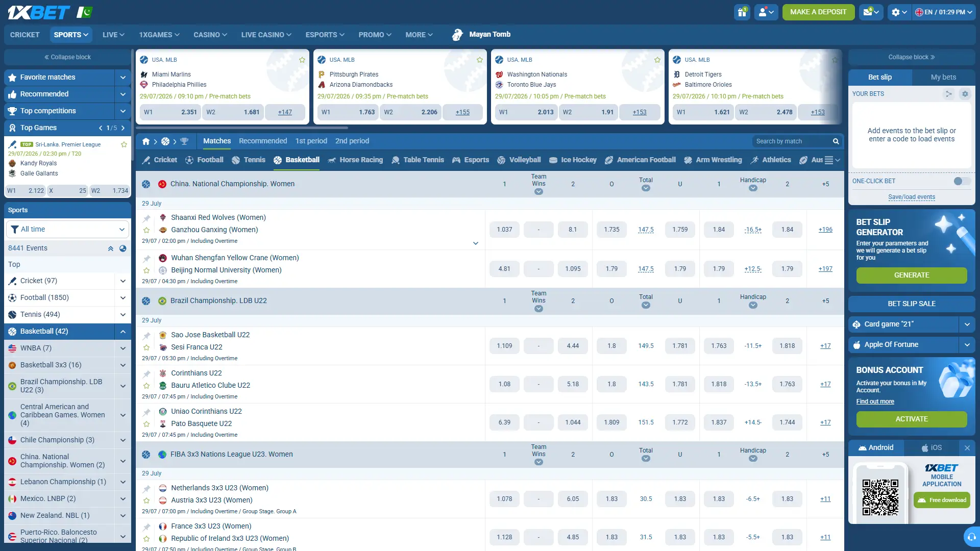Expand Cricket (97) in sports list

[122, 281]
